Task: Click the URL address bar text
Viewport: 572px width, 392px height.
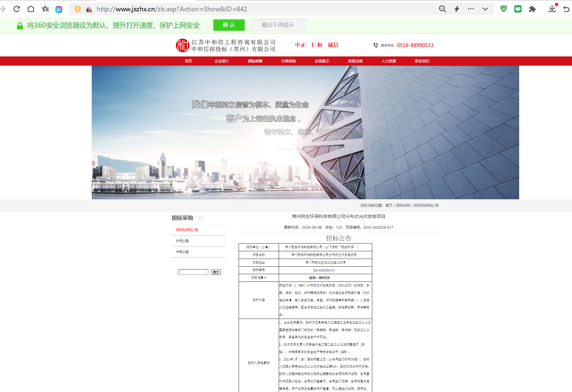Action: (x=172, y=9)
